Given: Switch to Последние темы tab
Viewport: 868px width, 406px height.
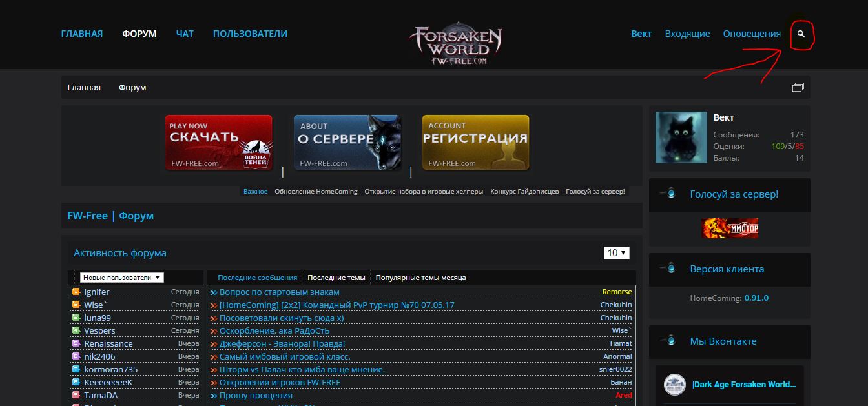Looking at the screenshot, I should click(336, 278).
